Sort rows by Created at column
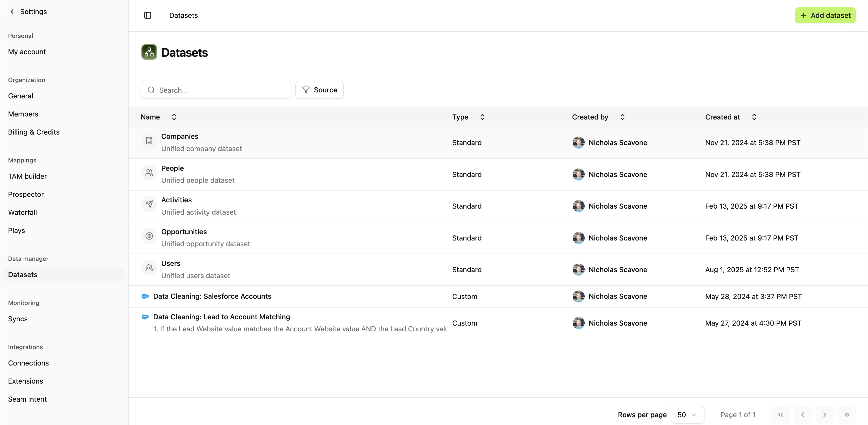This screenshot has width=868, height=425. click(754, 117)
